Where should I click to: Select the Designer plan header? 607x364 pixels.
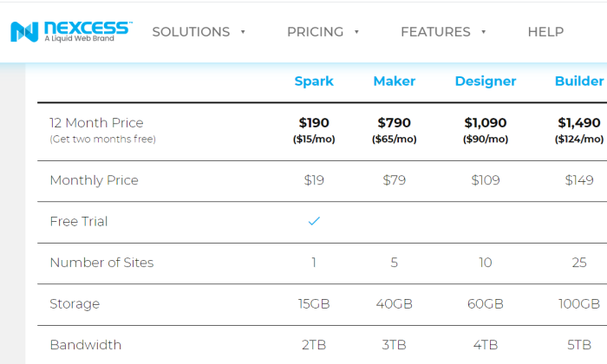click(486, 81)
